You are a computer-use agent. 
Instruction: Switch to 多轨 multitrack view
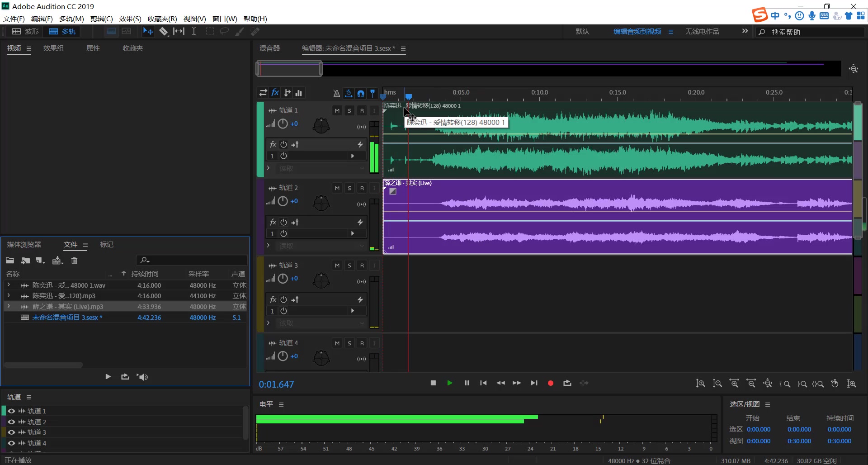coord(62,31)
